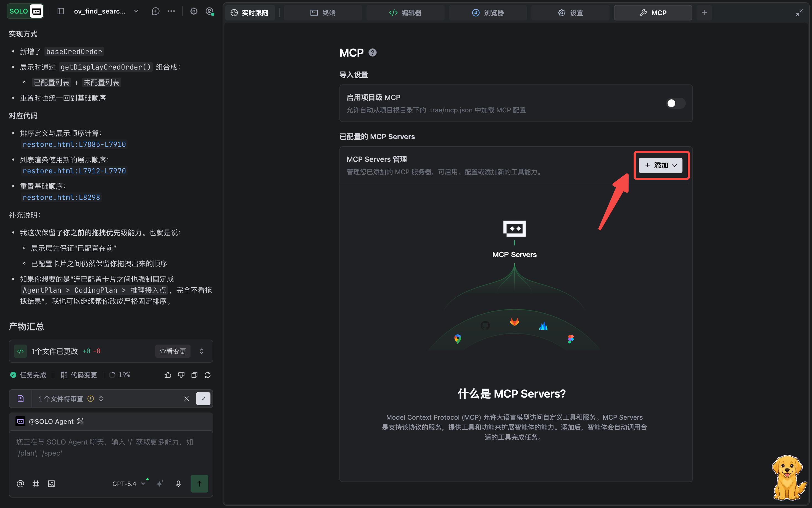The image size is (812, 508).
Task: Toggle the 启用项目级 MCP switch
Action: click(676, 103)
